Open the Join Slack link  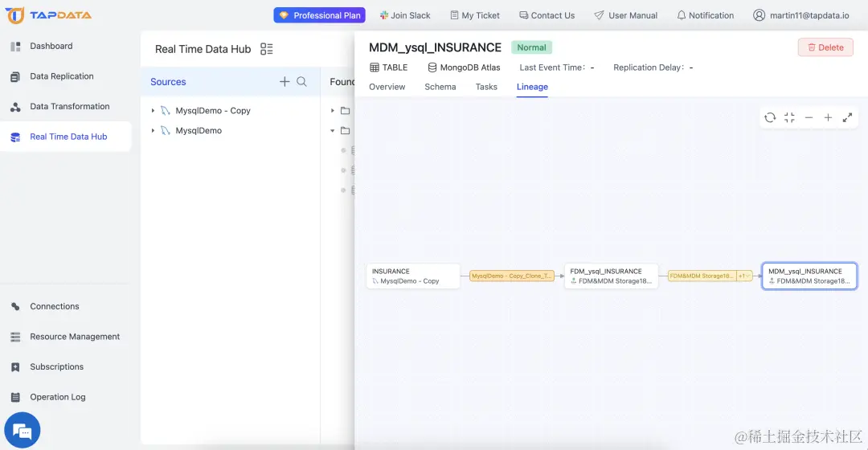(x=404, y=15)
